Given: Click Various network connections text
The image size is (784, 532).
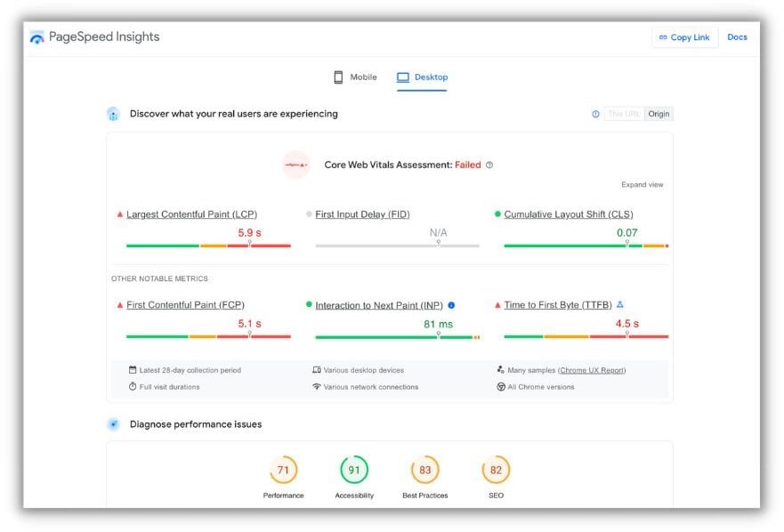Looking at the screenshot, I should click(370, 387).
